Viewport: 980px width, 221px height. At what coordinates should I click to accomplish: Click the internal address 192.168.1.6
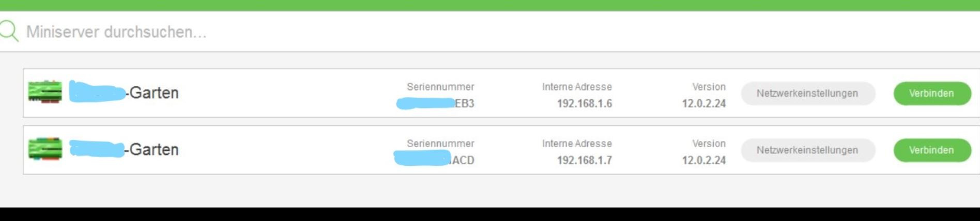pos(584,104)
